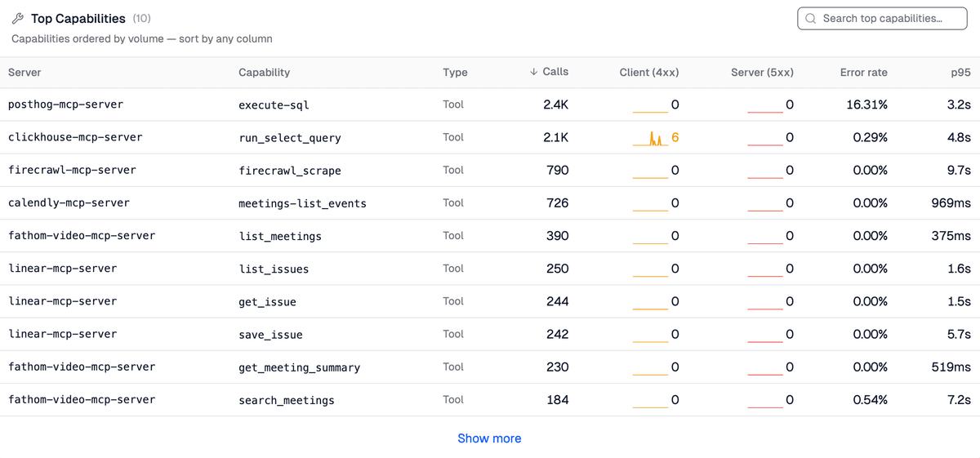Click the 7.2s p95 value

[959, 399]
